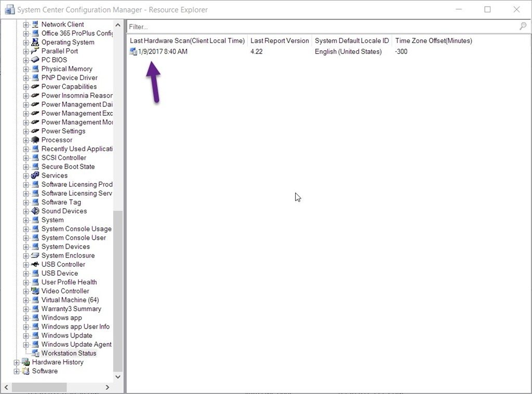Click the filter search magnifier icon
Screen dimensions: 532x394
523,26
